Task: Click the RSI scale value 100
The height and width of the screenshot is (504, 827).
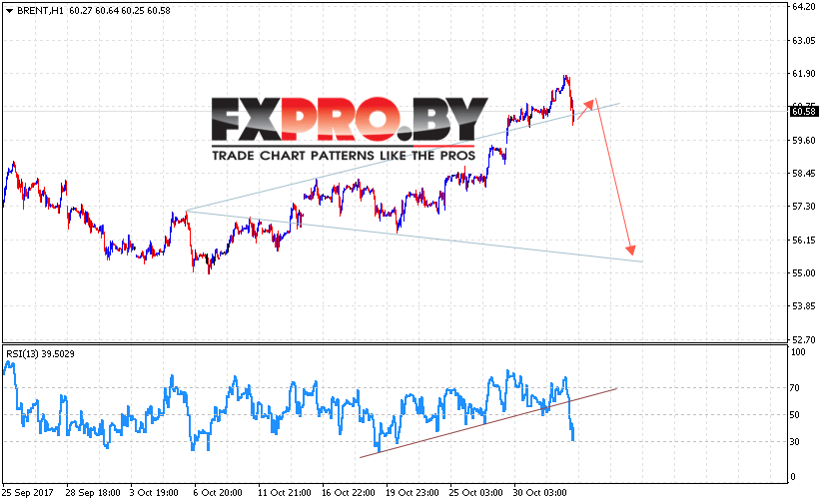Action: [798, 352]
